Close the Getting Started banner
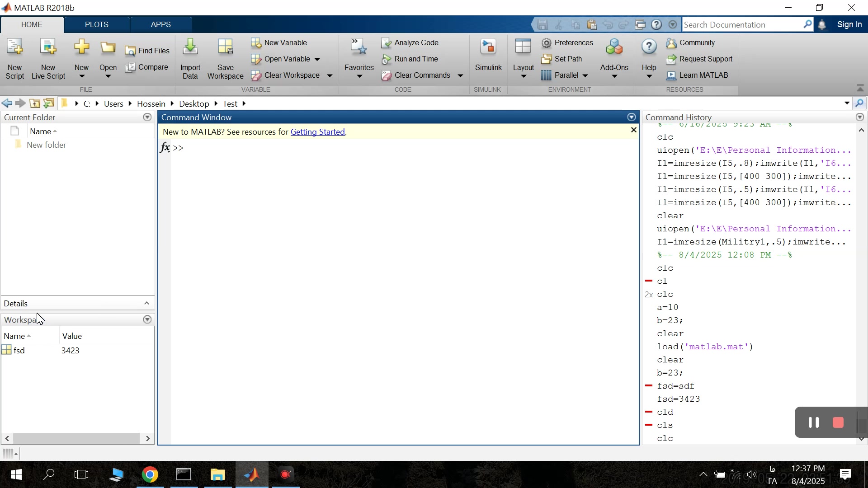868x488 pixels. (x=633, y=130)
